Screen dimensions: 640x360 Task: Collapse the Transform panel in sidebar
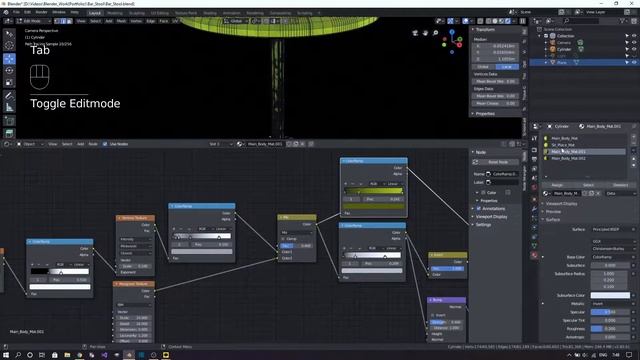coord(485,29)
